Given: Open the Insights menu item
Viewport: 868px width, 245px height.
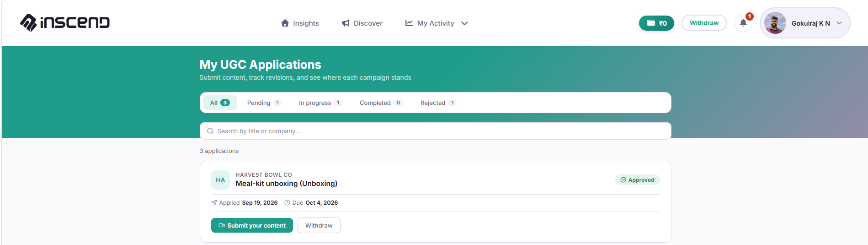Looking at the screenshot, I should [300, 23].
